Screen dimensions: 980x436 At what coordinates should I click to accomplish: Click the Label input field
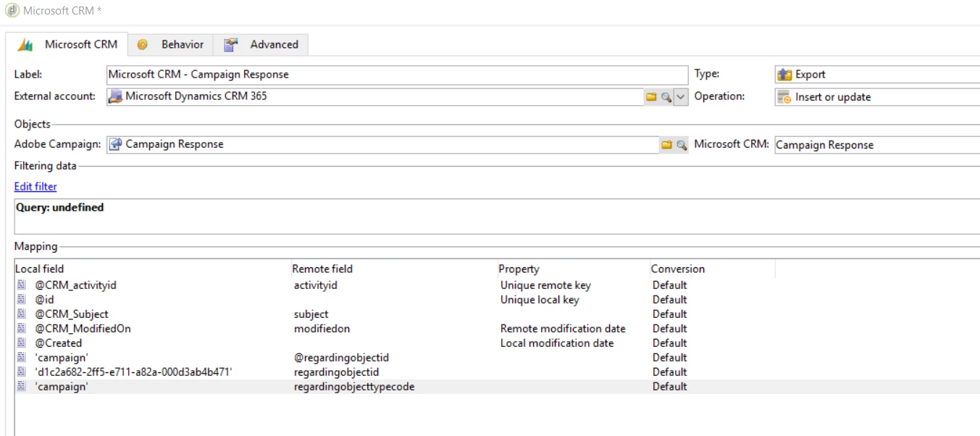(397, 75)
